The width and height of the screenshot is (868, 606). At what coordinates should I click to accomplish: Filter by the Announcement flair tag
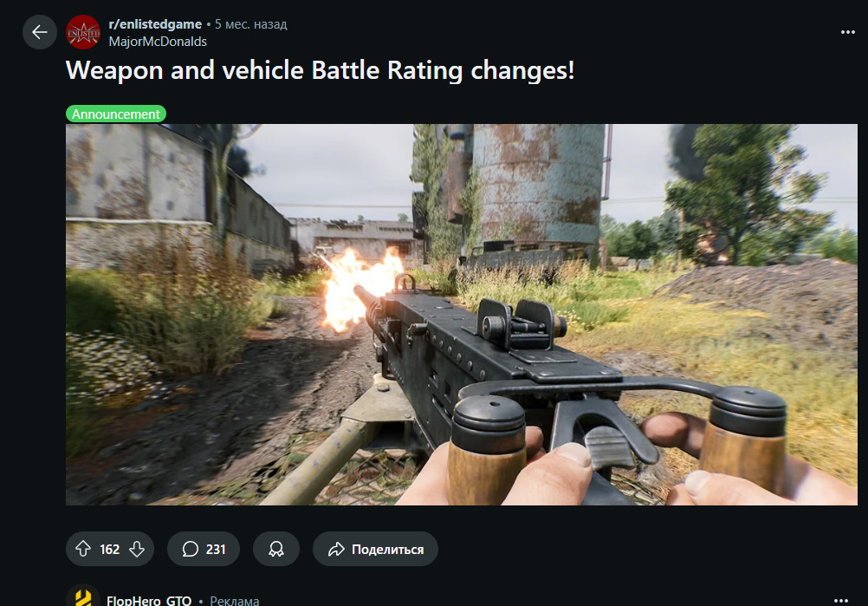tap(116, 114)
